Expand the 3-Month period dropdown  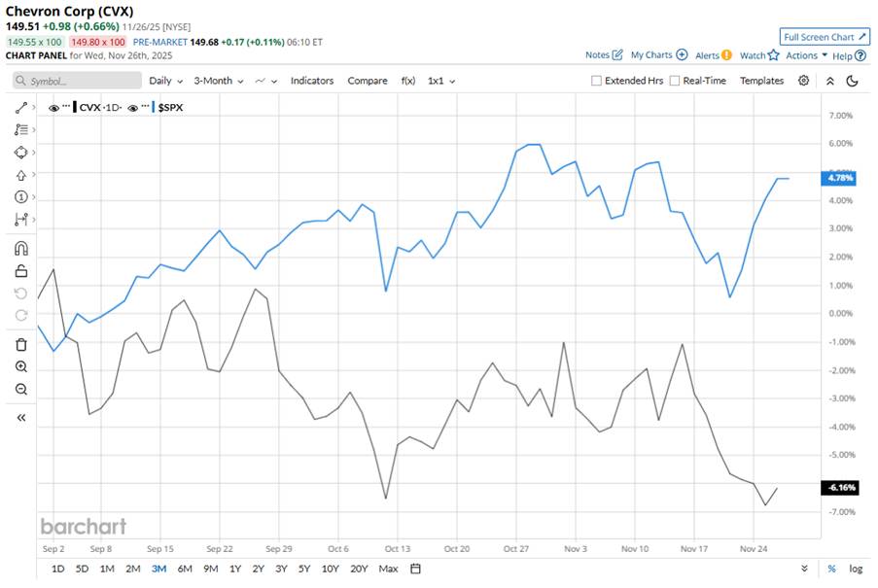coord(218,81)
